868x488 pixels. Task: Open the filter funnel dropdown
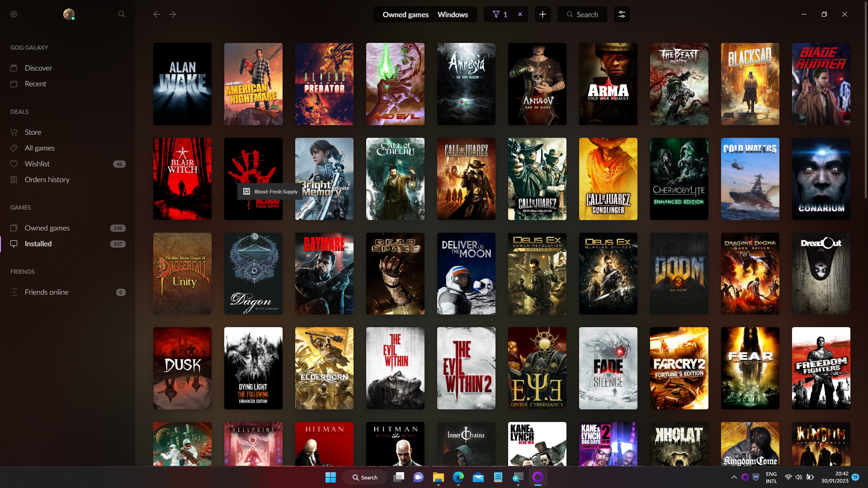pos(500,14)
